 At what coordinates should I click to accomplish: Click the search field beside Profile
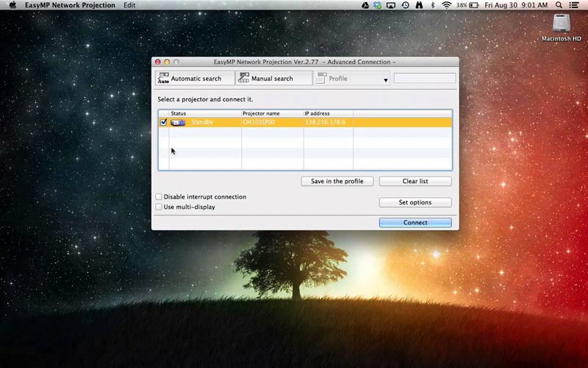pos(425,78)
